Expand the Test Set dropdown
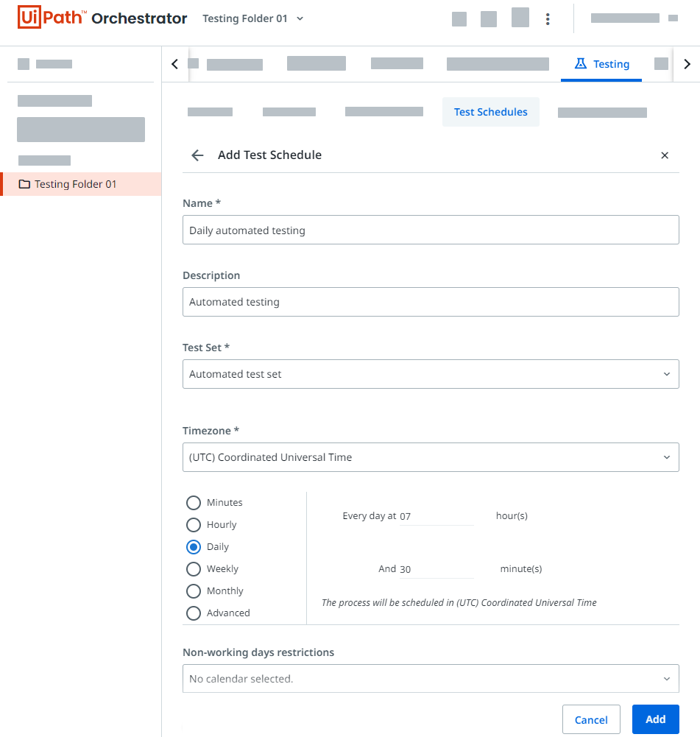700x737 pixels. 431,374
